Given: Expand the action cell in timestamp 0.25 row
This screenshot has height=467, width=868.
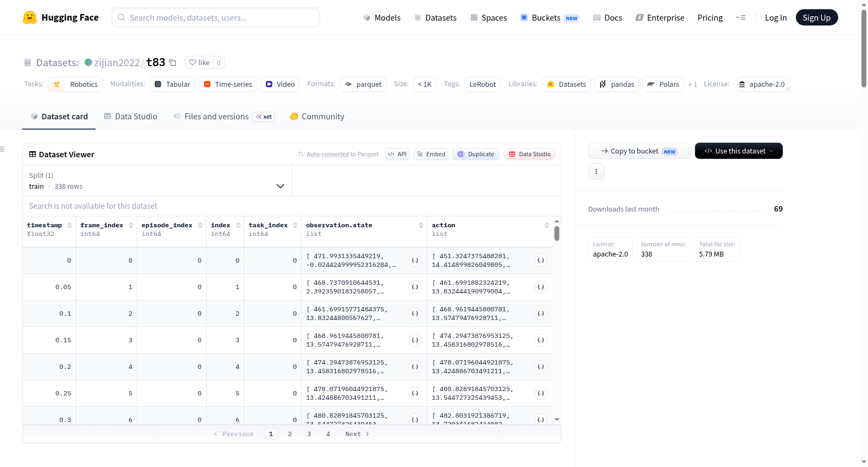Looking at the screenshot, I should [541, 393].
